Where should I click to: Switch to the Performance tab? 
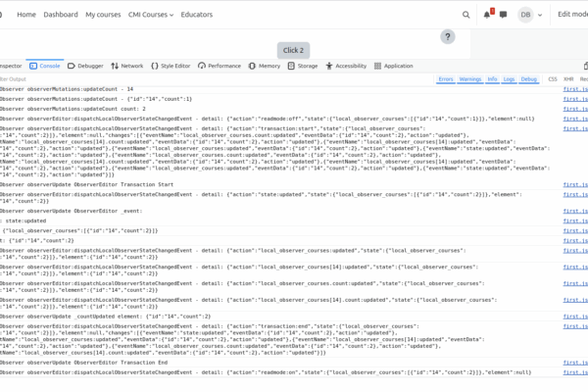point(220,66)
